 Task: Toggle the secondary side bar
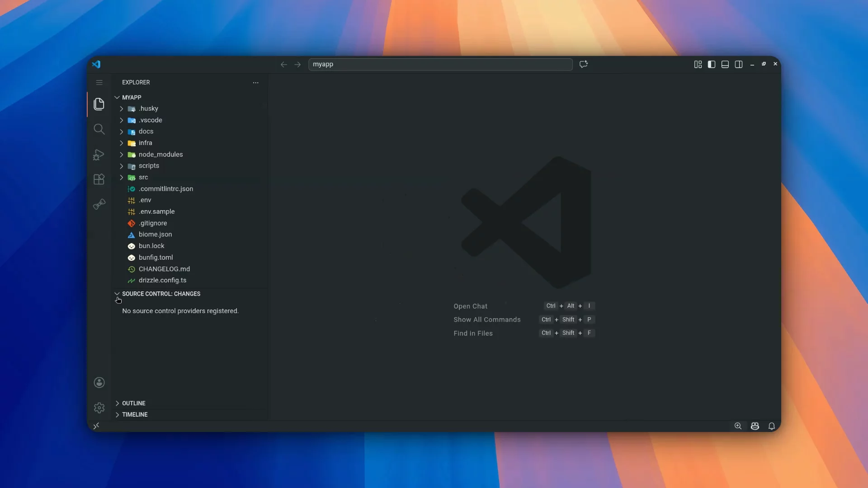(739, 64)
